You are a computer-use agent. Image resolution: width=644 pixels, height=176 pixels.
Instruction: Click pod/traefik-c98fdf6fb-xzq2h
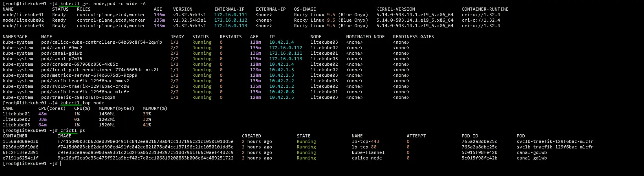[78, 97]
